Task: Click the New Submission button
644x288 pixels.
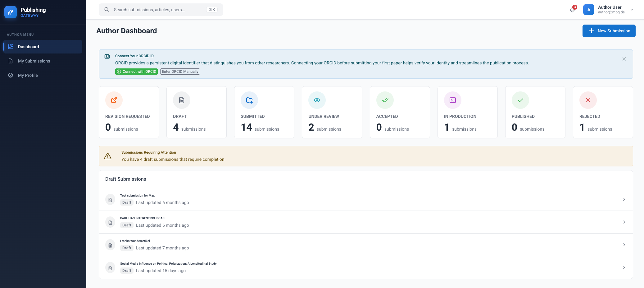Action: [x=609, y=31]
